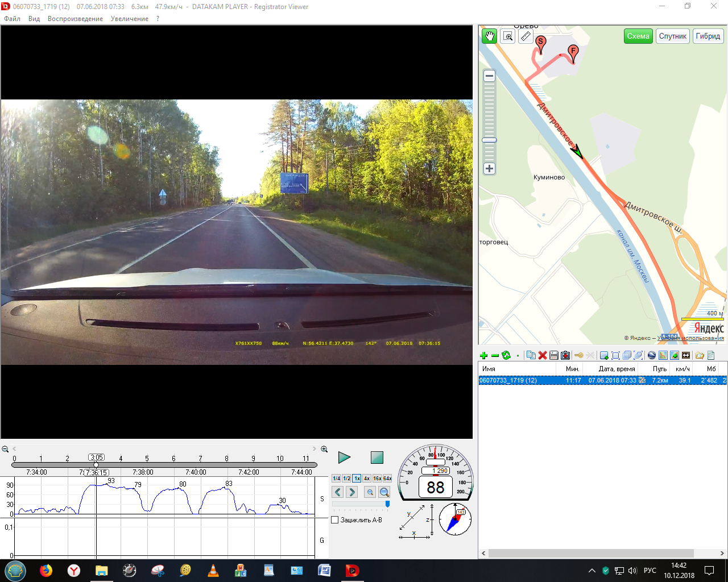Open the Файл menu
Viewport: 728px width, 582px height.
12,19
